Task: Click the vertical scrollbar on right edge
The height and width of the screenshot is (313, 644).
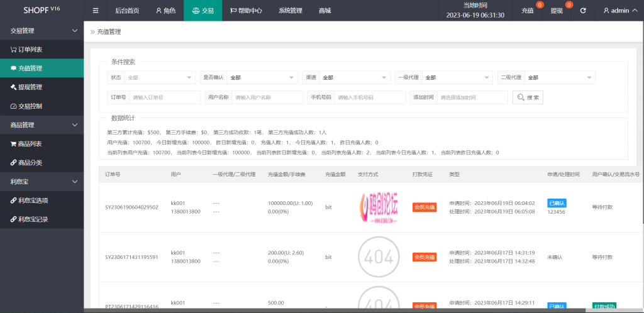Action: coord(642,123)
